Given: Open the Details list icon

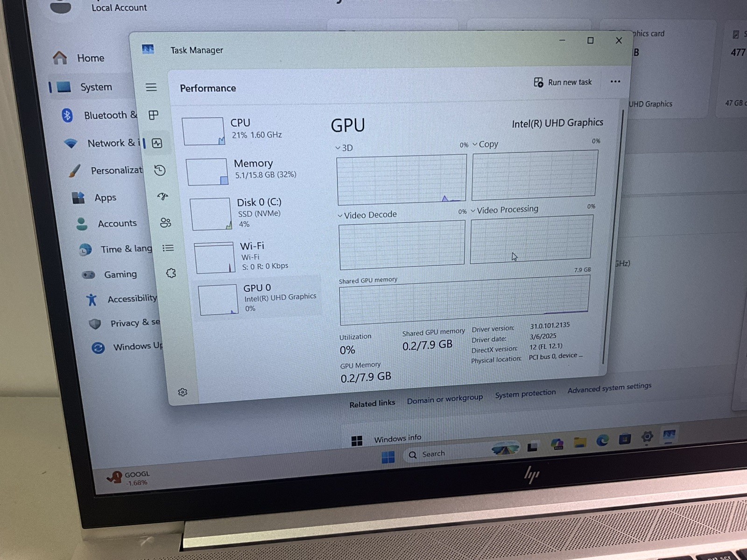Looking at the screenshot, I should pyautogui.click(x=168, y=248).
